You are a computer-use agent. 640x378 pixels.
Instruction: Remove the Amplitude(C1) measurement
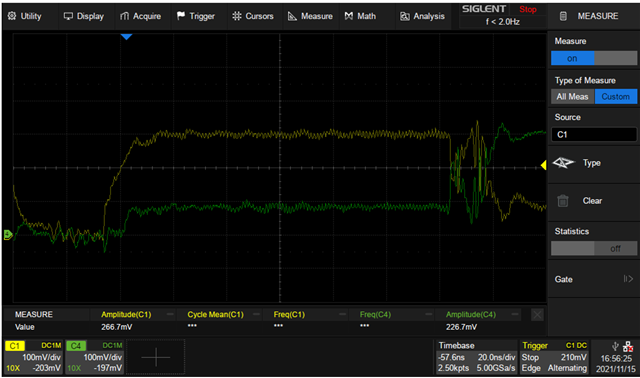tap(170, 314)
